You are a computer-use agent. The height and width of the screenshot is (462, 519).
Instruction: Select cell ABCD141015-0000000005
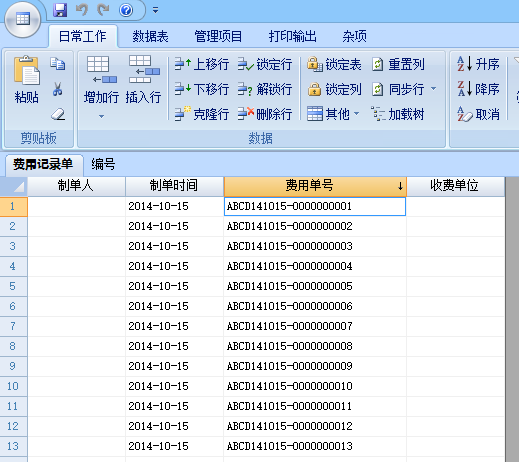coord(315,286)
